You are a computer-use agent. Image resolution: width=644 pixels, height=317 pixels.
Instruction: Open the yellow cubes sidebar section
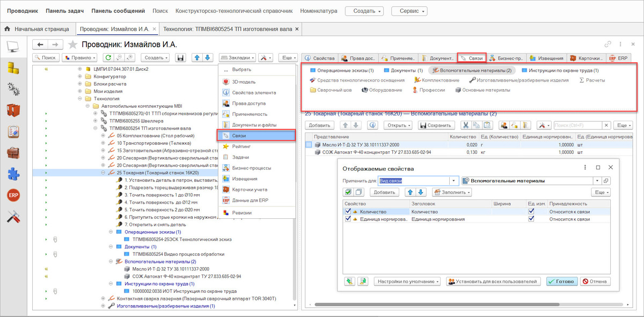pyautogui.click(x=13, y=68)
